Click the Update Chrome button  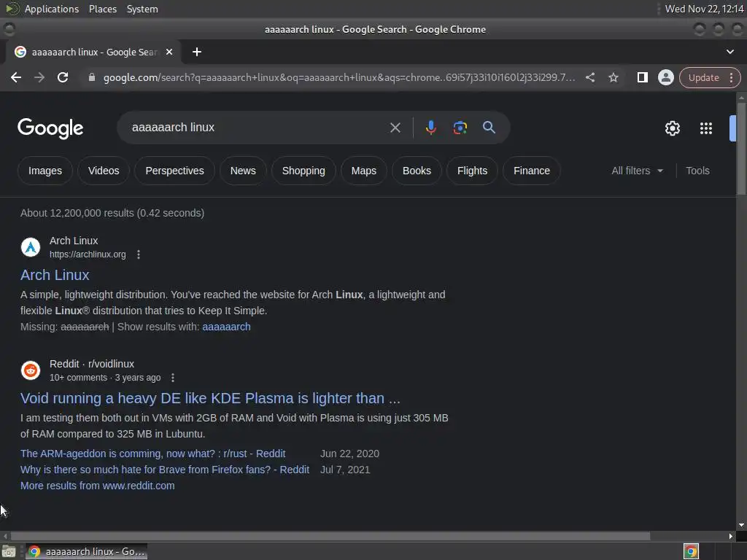tap(710, 77)
